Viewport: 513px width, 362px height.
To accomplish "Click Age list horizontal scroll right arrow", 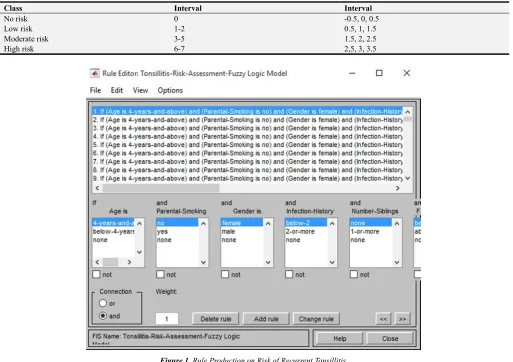I will (x=129, y=262).
